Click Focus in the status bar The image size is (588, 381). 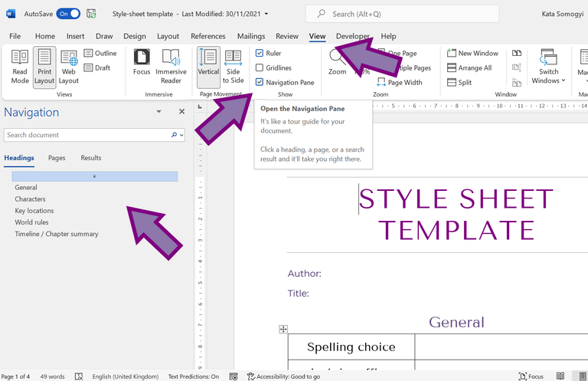pyautogui.click(x=531, y=376)
